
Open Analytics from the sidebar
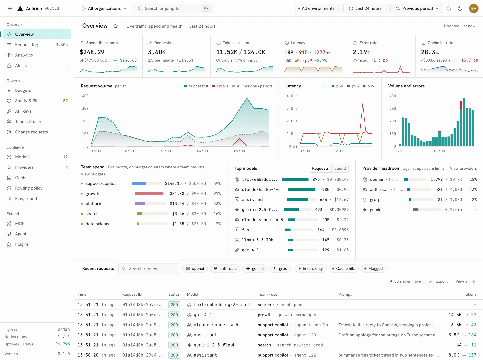[x=37, y=55]
